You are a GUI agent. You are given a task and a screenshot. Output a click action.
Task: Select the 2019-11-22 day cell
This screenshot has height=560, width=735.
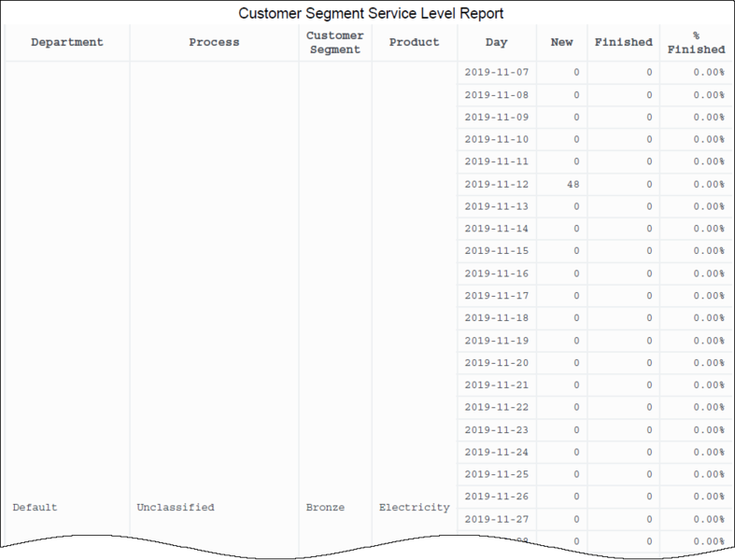point(496,407)
